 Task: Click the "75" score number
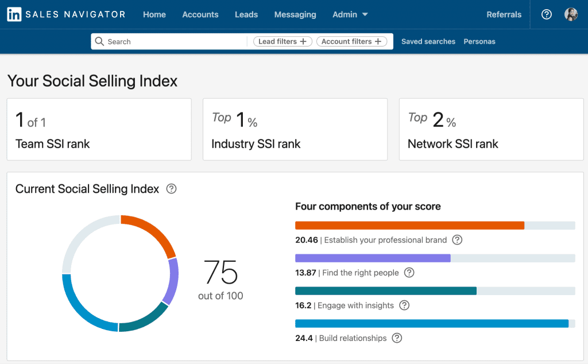point(220,272)
